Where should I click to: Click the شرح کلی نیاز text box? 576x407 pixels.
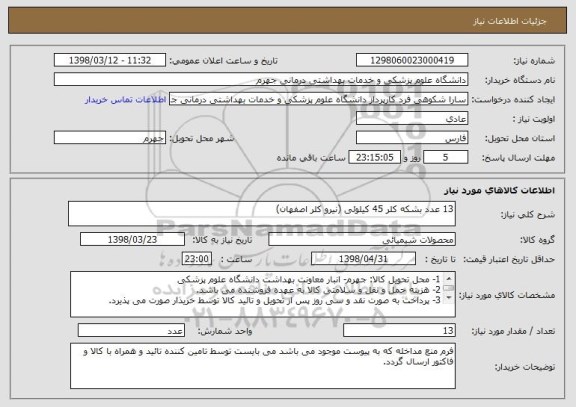point(262,214)
